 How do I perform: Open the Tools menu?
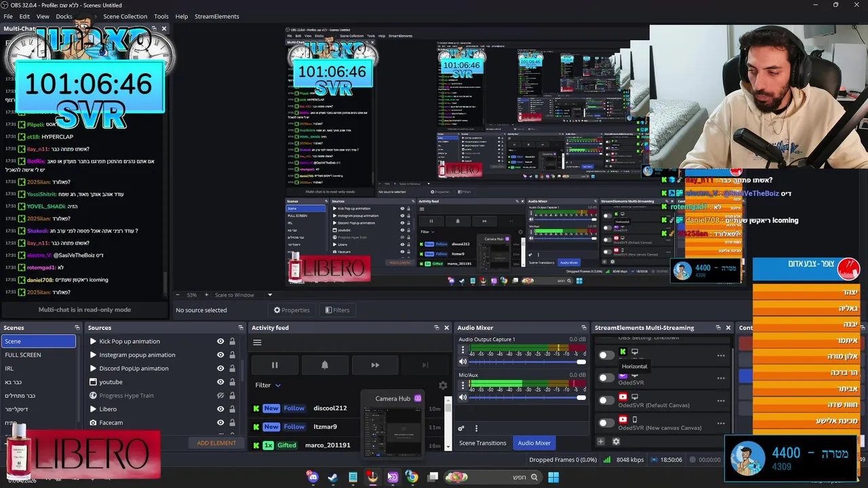tap(161, 16)
